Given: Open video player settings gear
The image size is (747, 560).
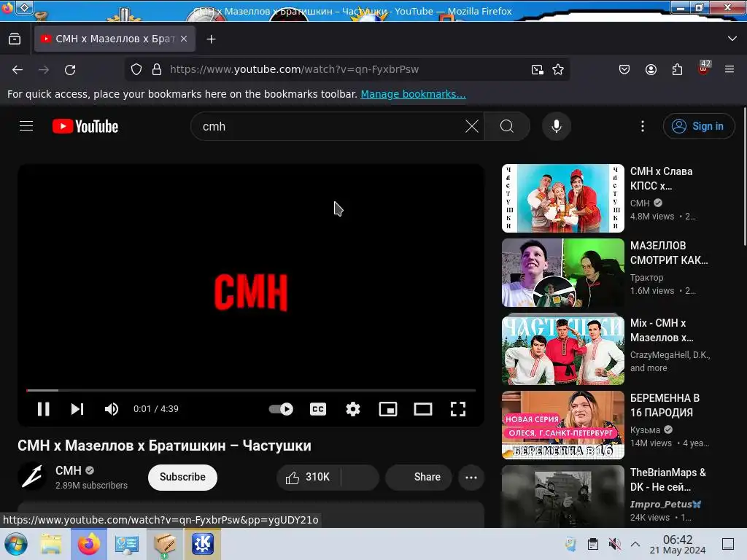Looking at the screenshot, I should pyautogui.click(x=353, y=409).
